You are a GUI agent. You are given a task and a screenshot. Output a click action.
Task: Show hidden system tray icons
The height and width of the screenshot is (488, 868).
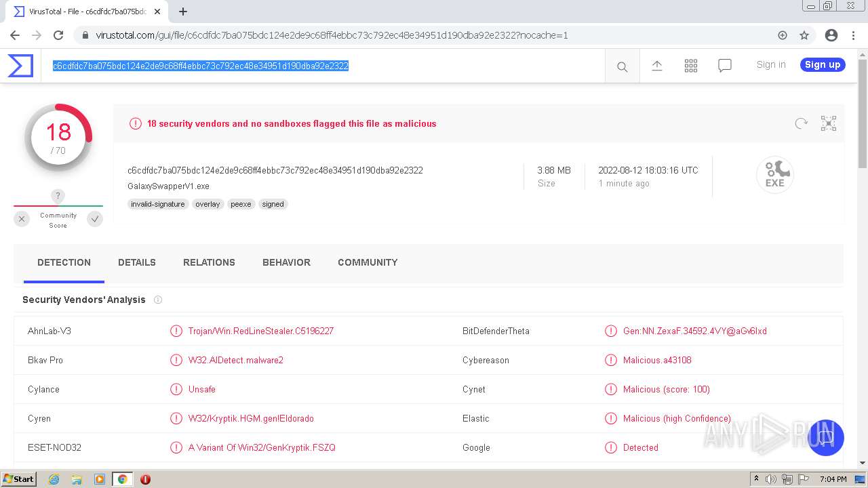756,479
